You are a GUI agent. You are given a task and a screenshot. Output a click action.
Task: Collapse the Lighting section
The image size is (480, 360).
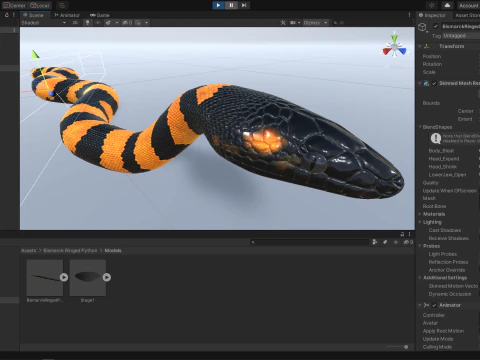(420, 222)
